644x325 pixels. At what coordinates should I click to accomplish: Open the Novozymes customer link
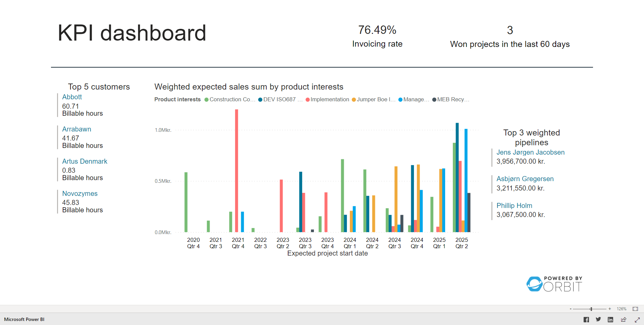[80, 194]
